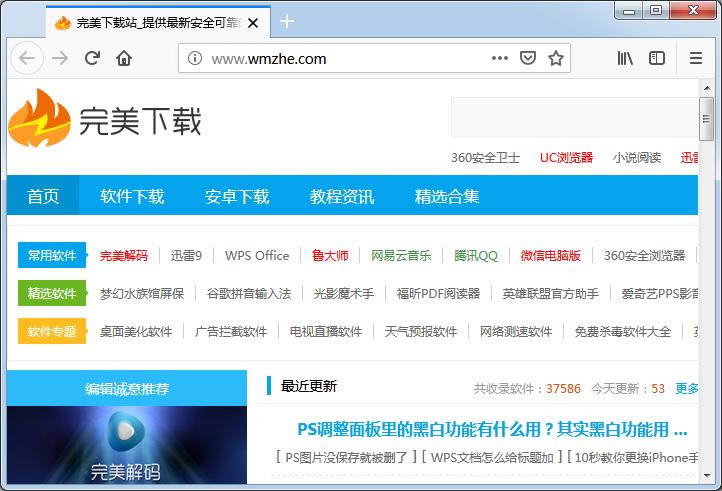Open the 天气预报软件 topic link
722x491 pixels.
420,331
